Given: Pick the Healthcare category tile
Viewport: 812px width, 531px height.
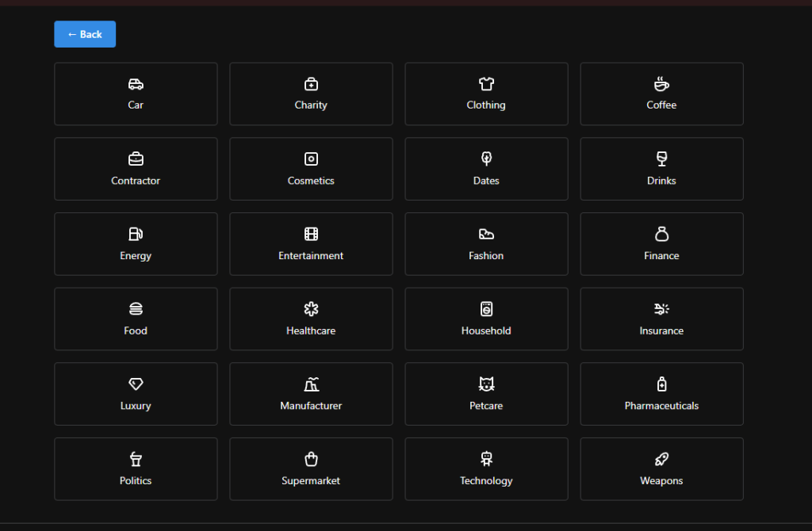Looking at the screenshot, I should click(311, 319).
